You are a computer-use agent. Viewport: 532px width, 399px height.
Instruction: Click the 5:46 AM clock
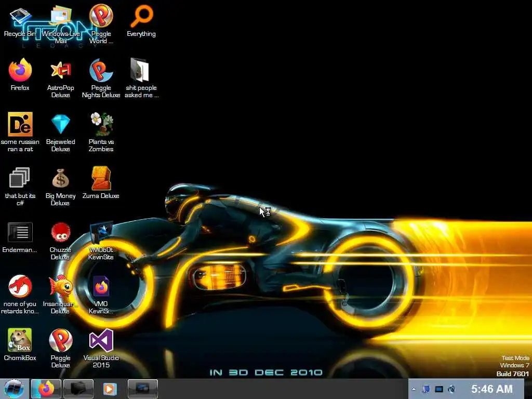(x=492, y=389)
